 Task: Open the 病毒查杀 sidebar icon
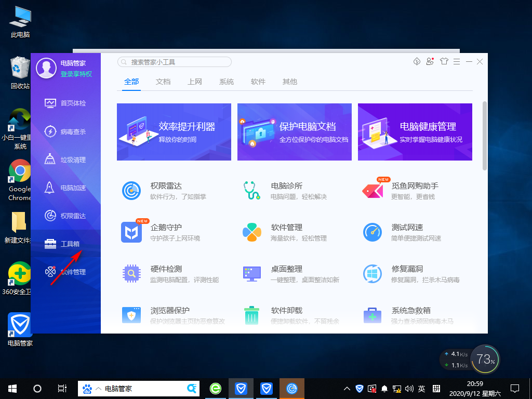pos(65,131)
